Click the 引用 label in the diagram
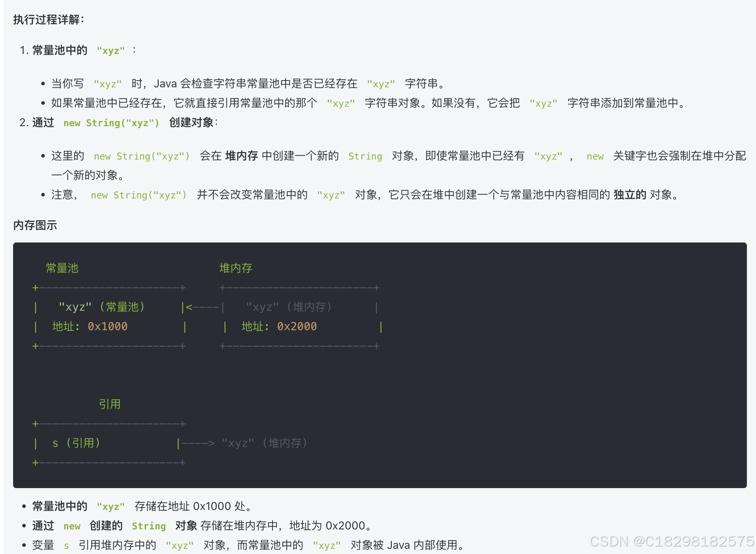This screenshot has width=756, height=554. pos(110,404)
